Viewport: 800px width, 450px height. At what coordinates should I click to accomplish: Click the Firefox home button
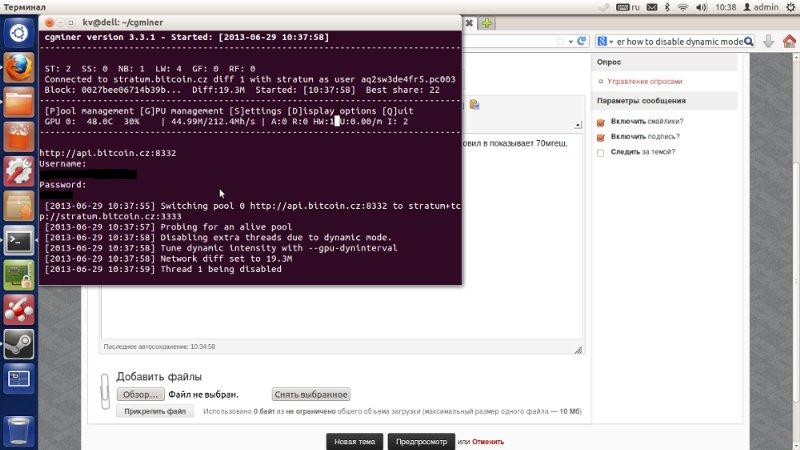click(791, 42)
